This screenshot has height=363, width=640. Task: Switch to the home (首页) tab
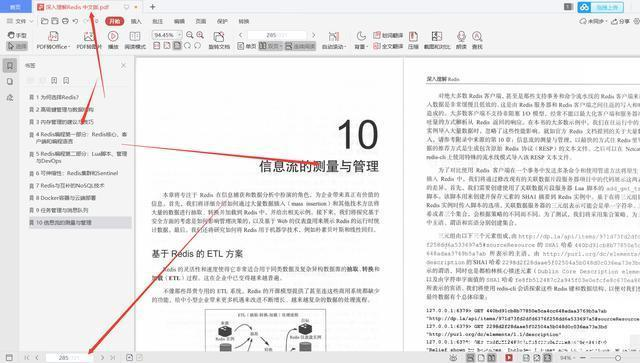pos(16,7)
